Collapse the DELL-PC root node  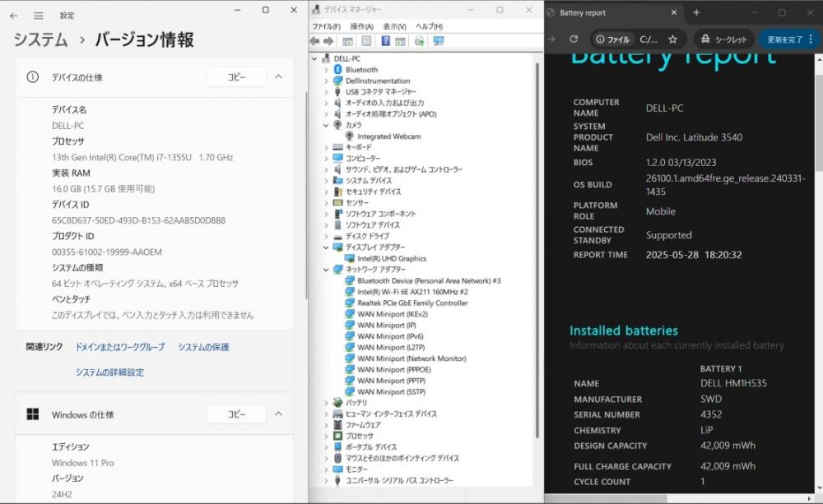314,58
